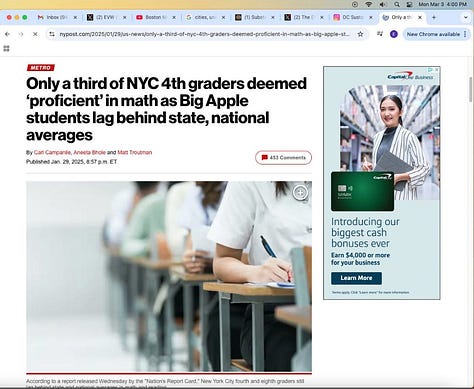Close the current 'Only a th' tab

[x=420, y=17]
